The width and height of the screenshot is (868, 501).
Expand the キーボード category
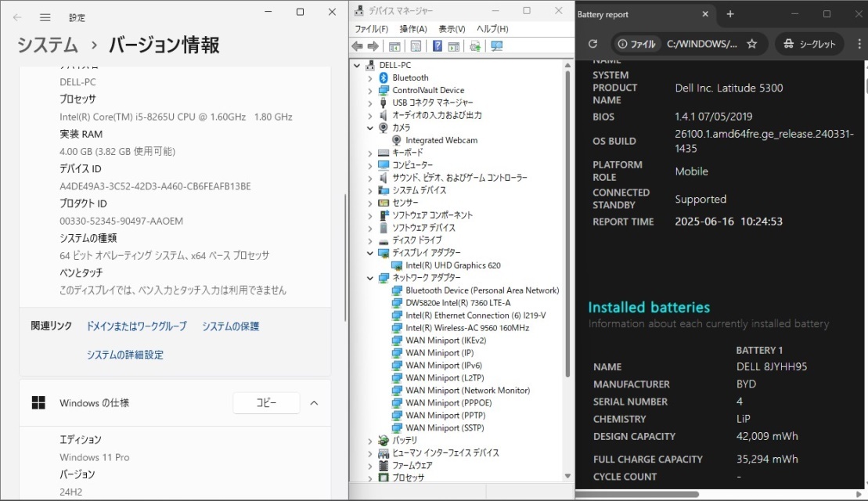pos(370,153)
